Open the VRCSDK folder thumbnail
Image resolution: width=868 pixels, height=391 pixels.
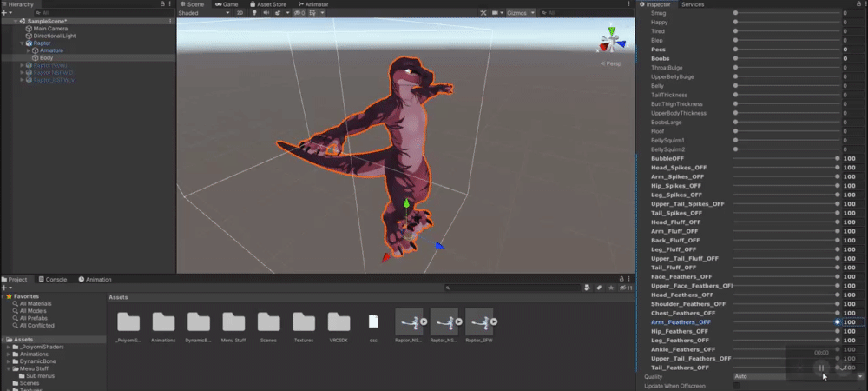pos(339,322)
